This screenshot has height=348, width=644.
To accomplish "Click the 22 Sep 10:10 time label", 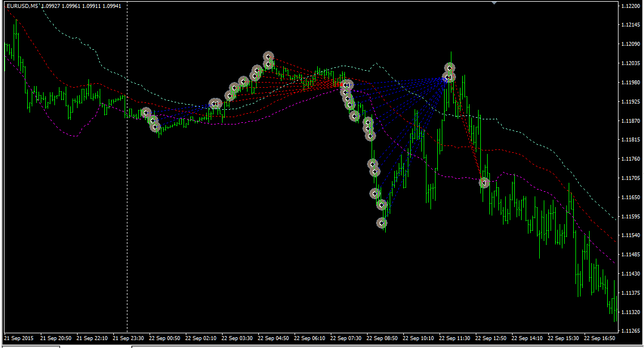I will pyautogui.click(x=418, y=338).
